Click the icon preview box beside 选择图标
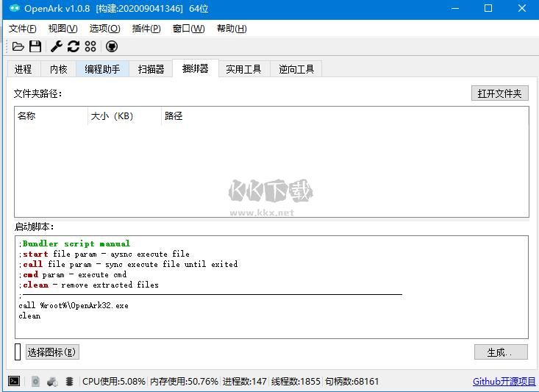The width and height of the screenshot is (539, 392). pos(18,352)
